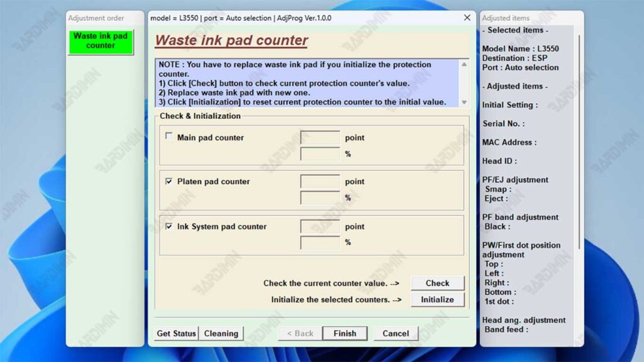Click the Get Status button

[176, 333]
